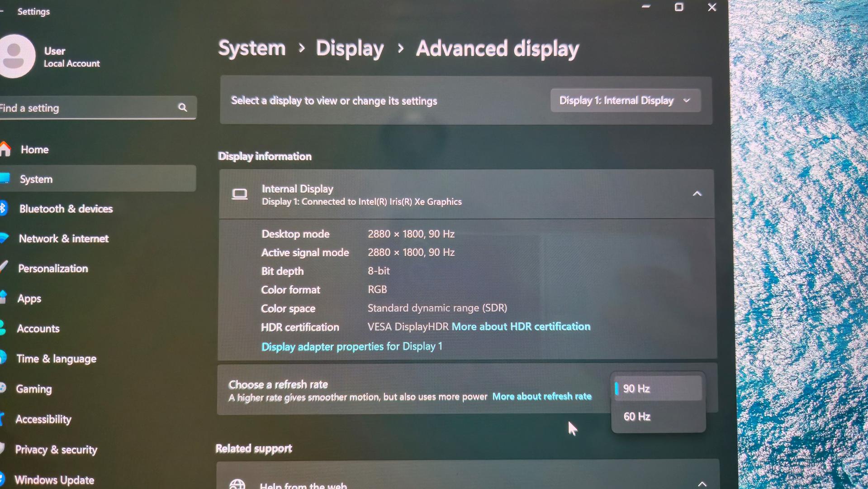Open Personalization settings in sidebar
The height and width of the screenshot is (489, 868).
(53, 268)
